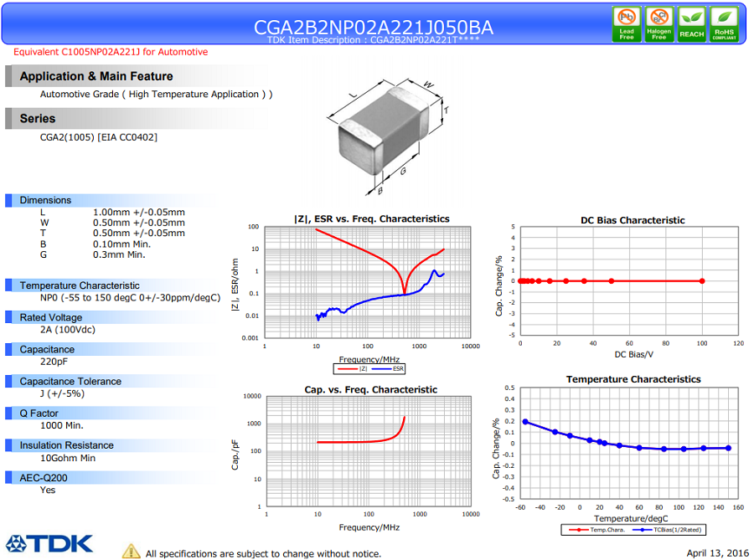Click the part number title CGA2B2NP02A221J050BA
The height and width of the screenshot is (560, 754).
pyautogui.click(x=373, y=28)
